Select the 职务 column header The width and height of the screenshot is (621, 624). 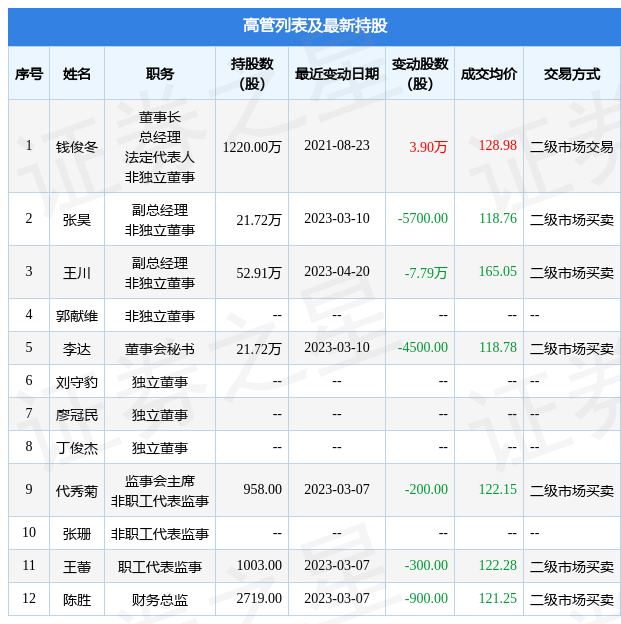click(x=160, y=74)
